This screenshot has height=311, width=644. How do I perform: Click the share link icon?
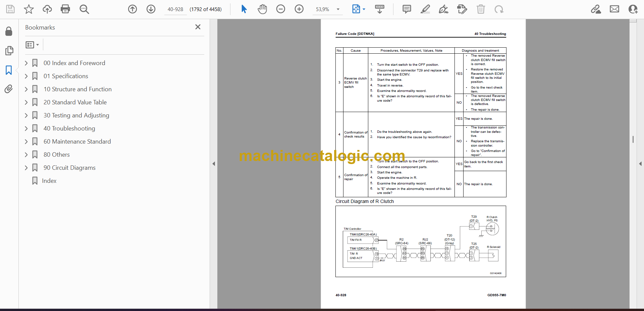pos(596,9)
